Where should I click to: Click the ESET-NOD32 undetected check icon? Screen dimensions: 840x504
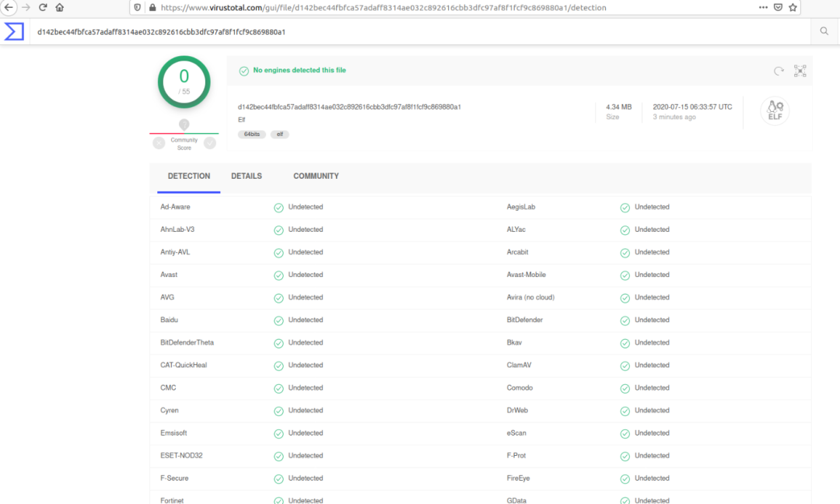(278, 457)
